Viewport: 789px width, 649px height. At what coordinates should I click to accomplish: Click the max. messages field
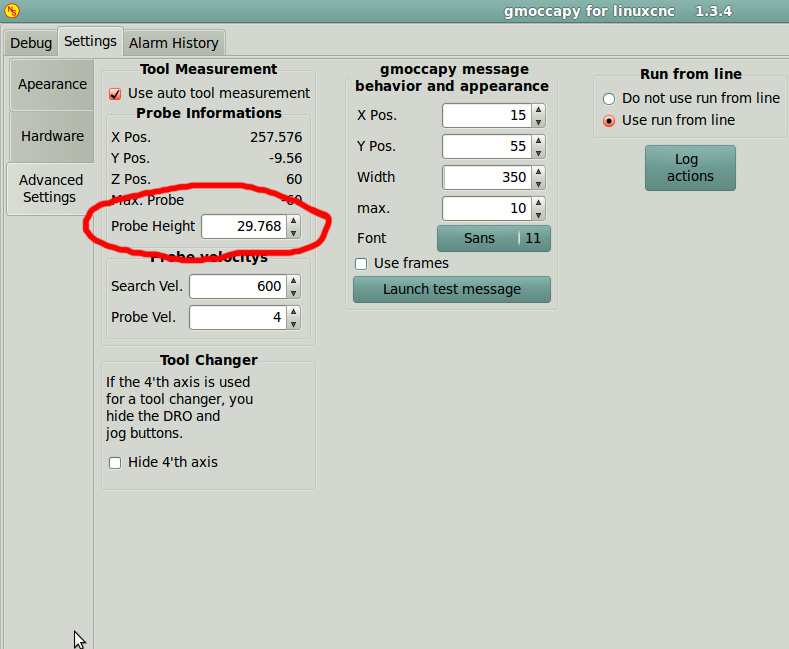coord(487,209)
